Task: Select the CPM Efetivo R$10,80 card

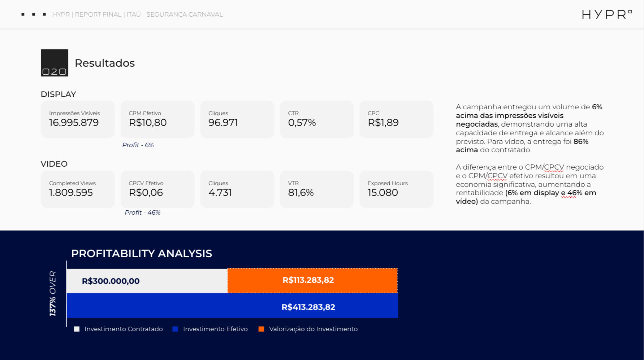Action: click(x=157, y=119)
